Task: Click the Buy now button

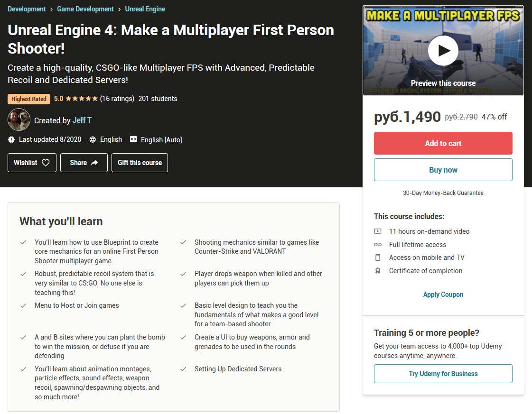Action: [x=443, y=170]
